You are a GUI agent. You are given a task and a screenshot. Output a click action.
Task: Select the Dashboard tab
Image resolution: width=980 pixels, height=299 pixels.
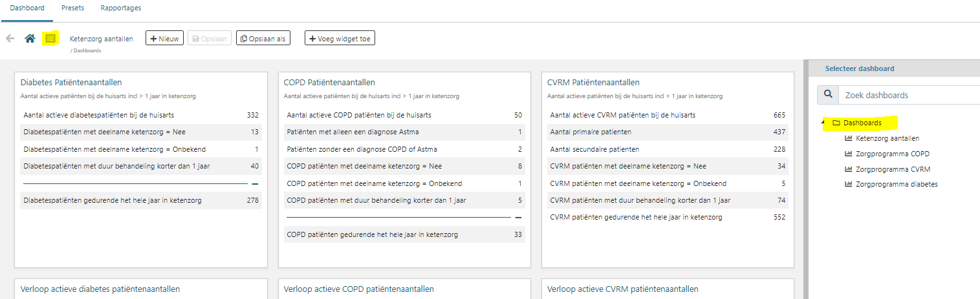[27, 8]
